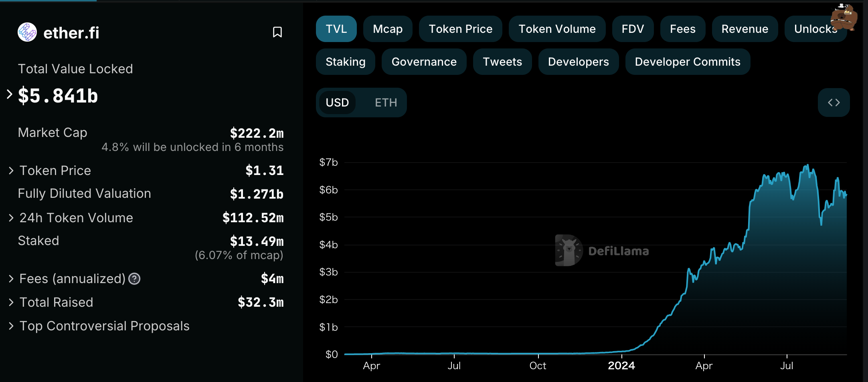Click the $222.2m Market Cap value
The height and width of the screenshot is (382, 868).
tap(257, 133)
